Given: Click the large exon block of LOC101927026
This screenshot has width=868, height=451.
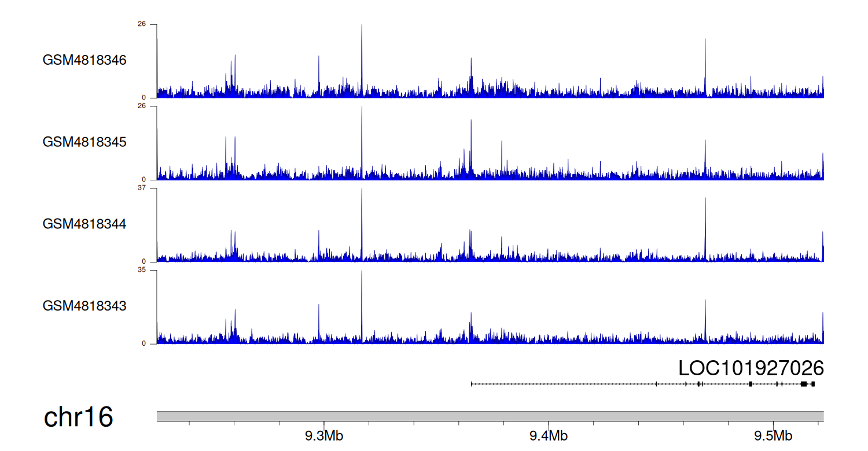Looking at the screenshot, I should pyautogui.click(x=803, y=384).
